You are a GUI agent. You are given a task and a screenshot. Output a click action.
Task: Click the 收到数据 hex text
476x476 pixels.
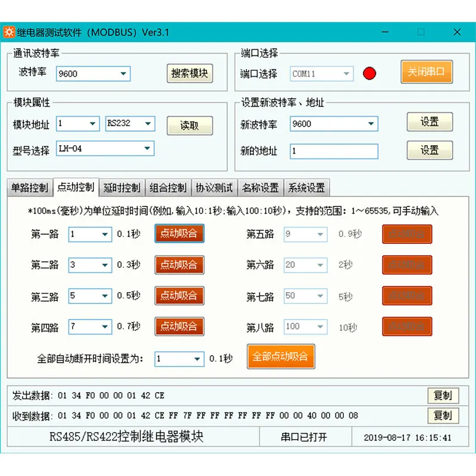[x=208, y=415]
